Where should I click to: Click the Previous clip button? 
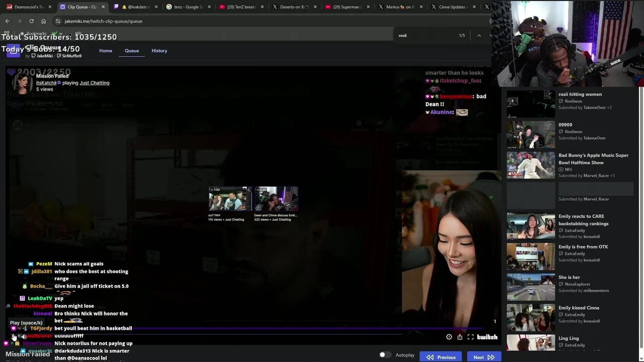[441, 357]
